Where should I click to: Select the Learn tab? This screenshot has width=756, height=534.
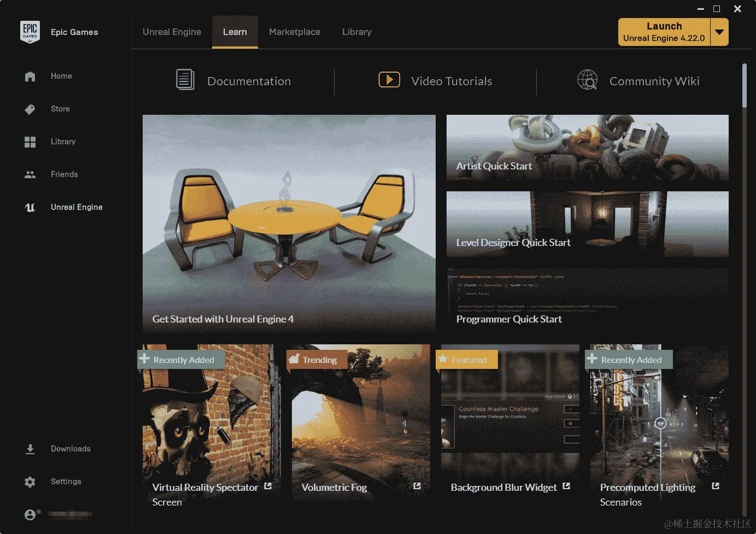pyautogui.click(x=235, y=32)
